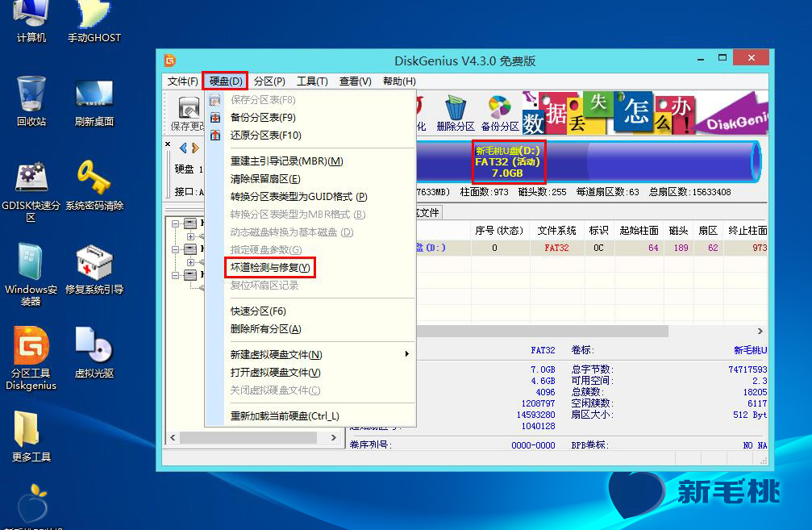Screen dimensions: 812x530
Task: Click the icon beside 备份分区表(F9)
Action: pos(215,118)
